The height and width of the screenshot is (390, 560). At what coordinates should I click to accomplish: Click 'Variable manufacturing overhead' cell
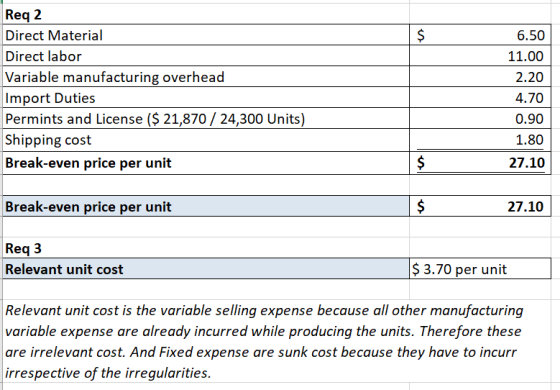pos(206,77)
